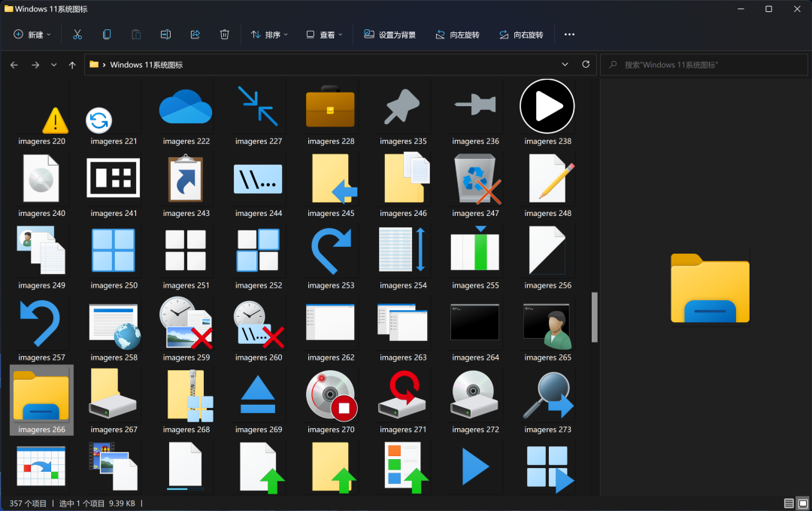Select the redo arrow imageres 253

[x=330, y=257]
